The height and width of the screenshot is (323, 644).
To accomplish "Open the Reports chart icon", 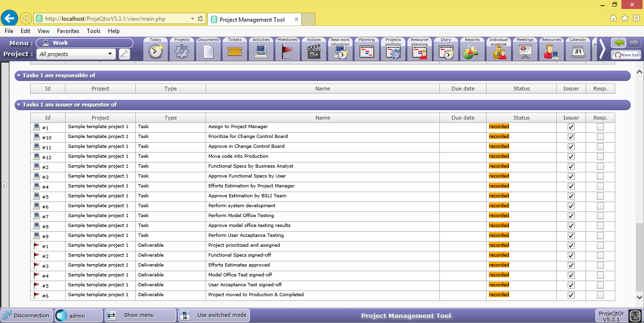I will [x=472, y=51].
